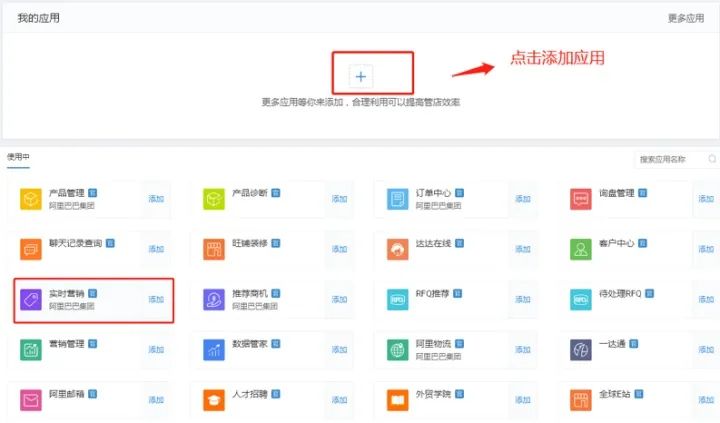The height and width of the screenshot is (423, 720).
Task: Add the 聊天记录查询 app
Action: point(156,249)
